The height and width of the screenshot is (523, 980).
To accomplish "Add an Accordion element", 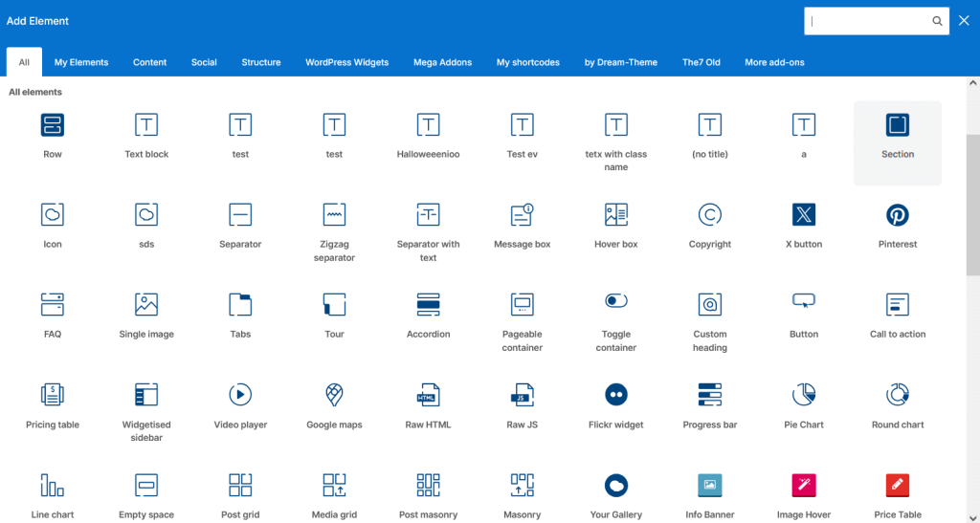I will pyautogui.click(x=428, y=316).
